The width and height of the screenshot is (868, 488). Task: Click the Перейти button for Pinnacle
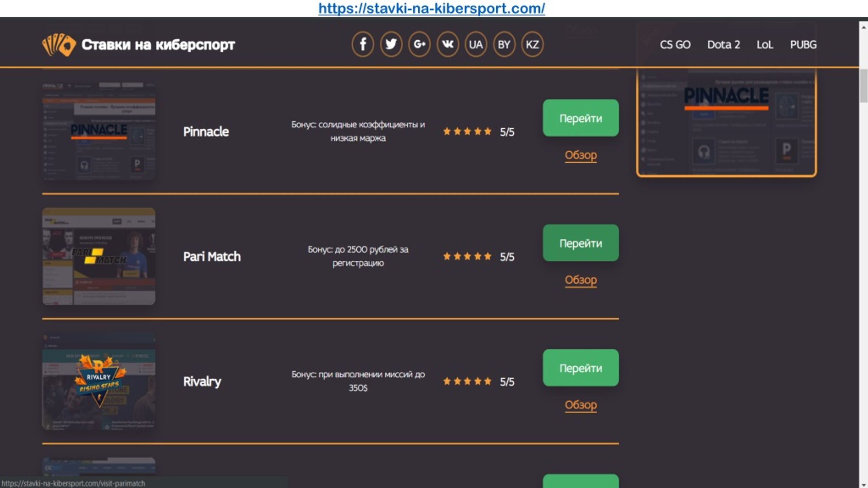pos(580,118)
